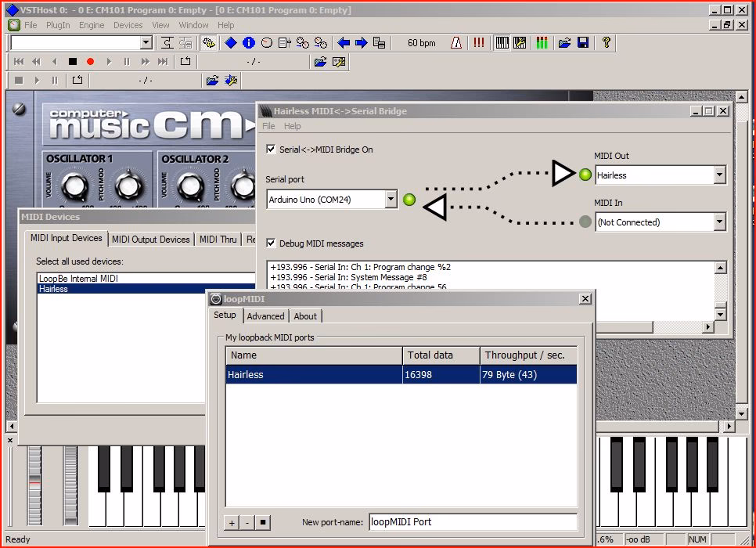Switch to the MIDI Output Devices tab

coord(151,240)
